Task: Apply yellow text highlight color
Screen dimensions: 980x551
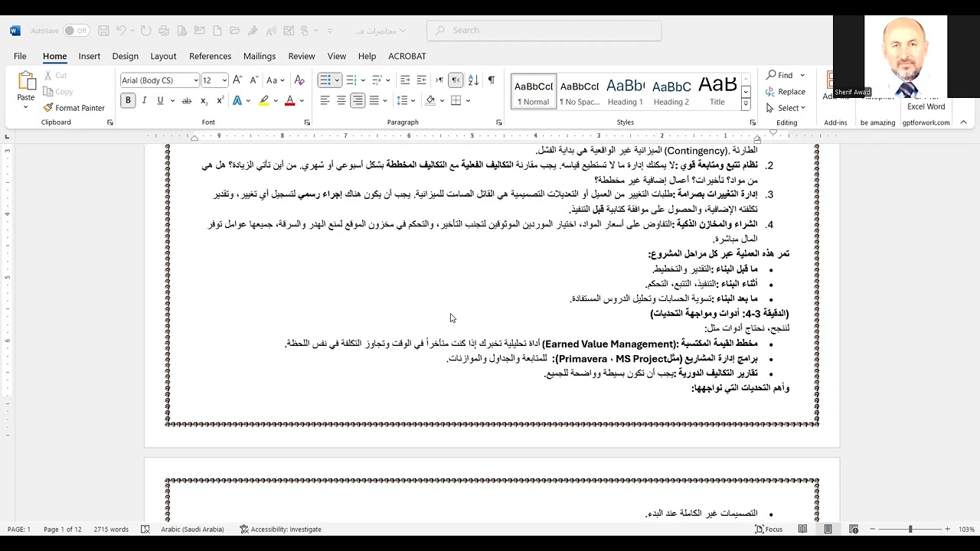Action: [x=264, y=100]
